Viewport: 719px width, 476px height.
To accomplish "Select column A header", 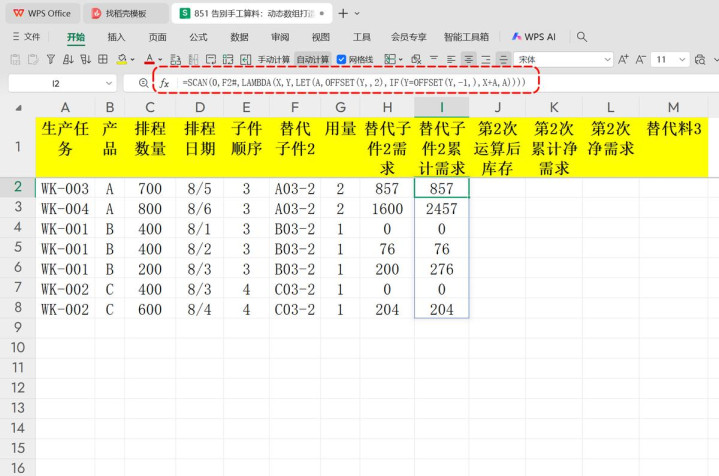I will tap(65, 107).
